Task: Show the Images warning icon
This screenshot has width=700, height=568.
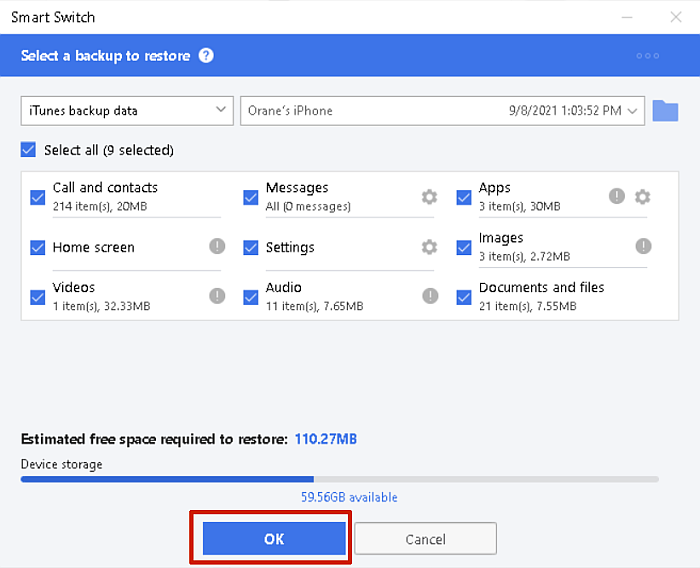Action: tap(643, 246)
